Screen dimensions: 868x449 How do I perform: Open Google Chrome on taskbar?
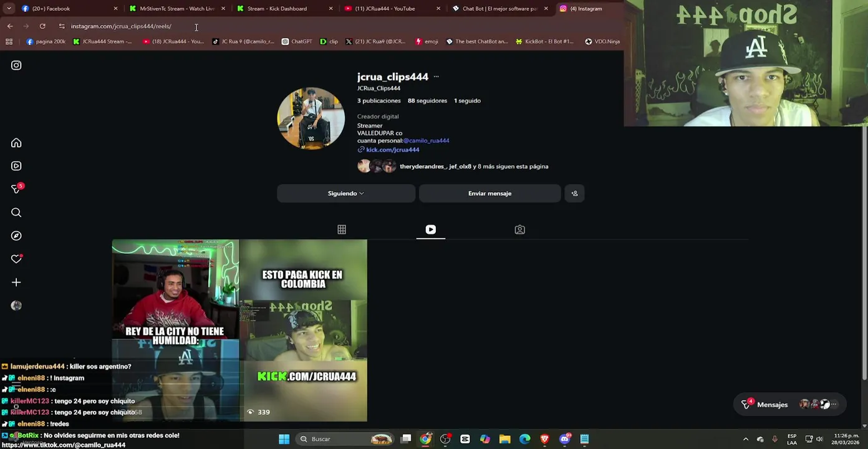[x=425, y=439]
